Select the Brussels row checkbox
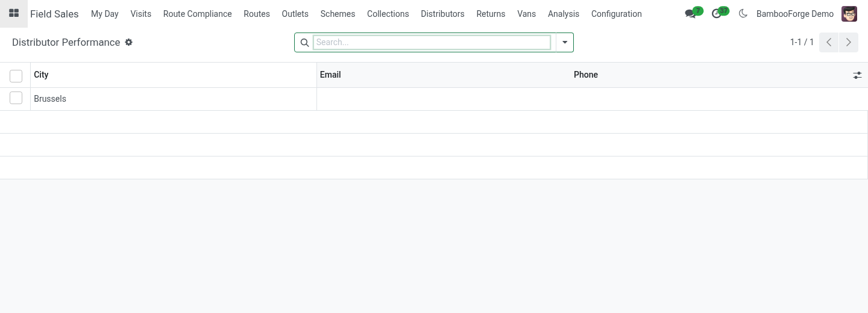Image resolution: width=868 pixels, height=313 pixels. [16, 98]
